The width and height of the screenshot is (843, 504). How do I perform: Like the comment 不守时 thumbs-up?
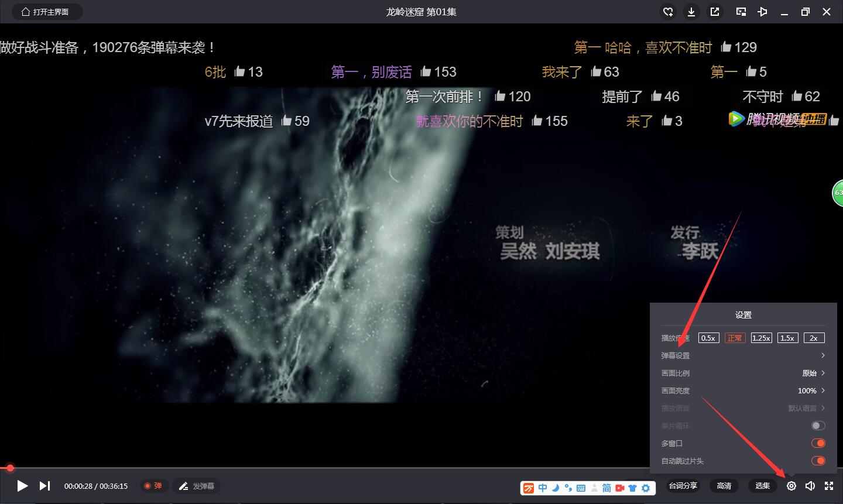797,96
